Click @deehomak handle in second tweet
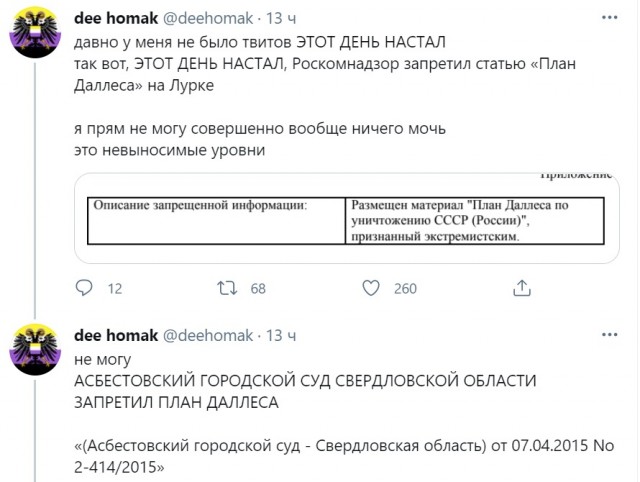The height and width of the screenshot is (482, 640). [x=208, y=336]
